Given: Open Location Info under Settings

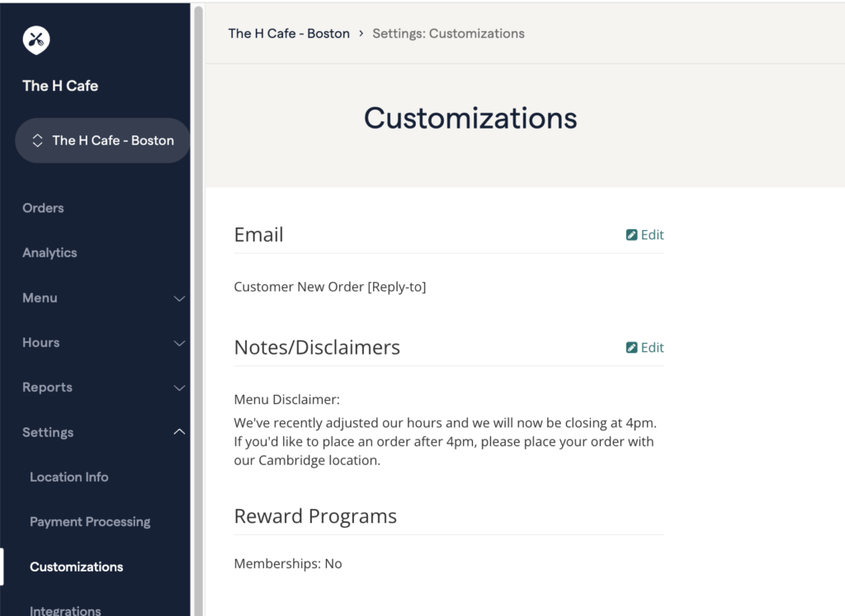Looking at the screenshot, I should (x=68, y=477).
